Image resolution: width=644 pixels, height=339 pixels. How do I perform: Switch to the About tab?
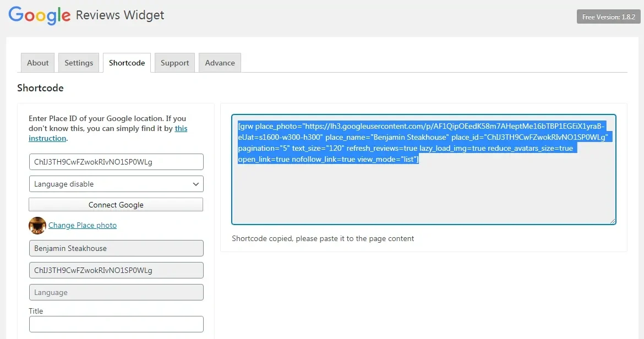(x=37, y=62)
